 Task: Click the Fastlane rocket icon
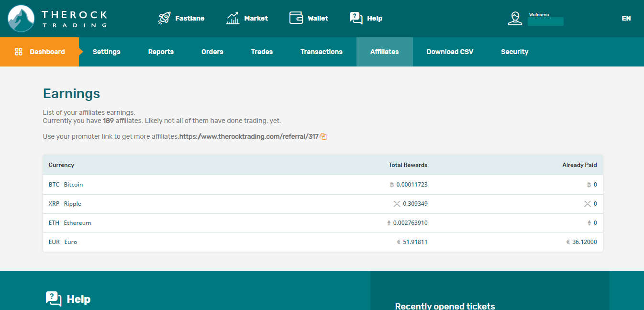point(164,18)
